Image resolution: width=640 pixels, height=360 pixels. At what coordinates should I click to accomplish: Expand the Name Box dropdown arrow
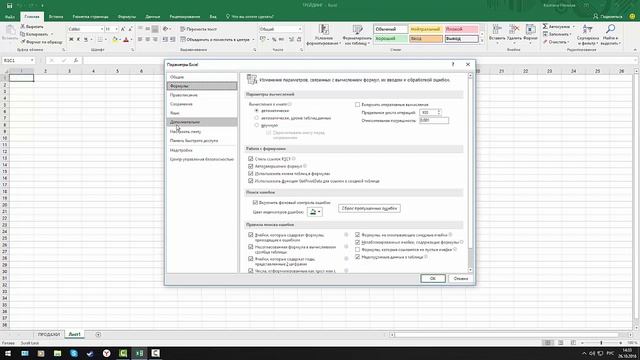(31, 60)
